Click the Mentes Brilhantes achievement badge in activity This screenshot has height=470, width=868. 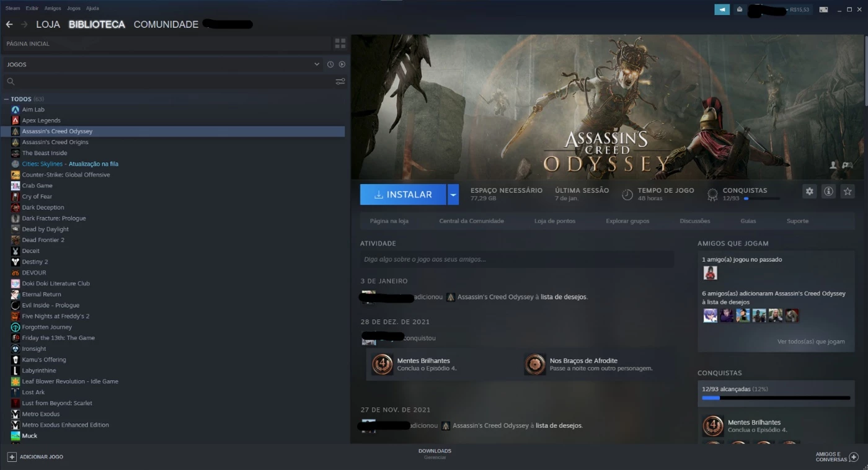(383, 365)
